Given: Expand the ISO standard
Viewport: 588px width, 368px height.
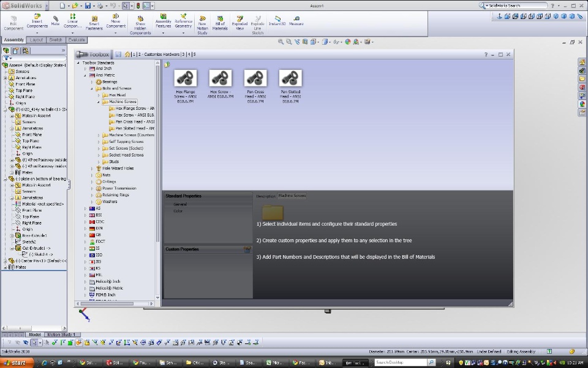Looking at the screenshot, I should tap(85, 255).
